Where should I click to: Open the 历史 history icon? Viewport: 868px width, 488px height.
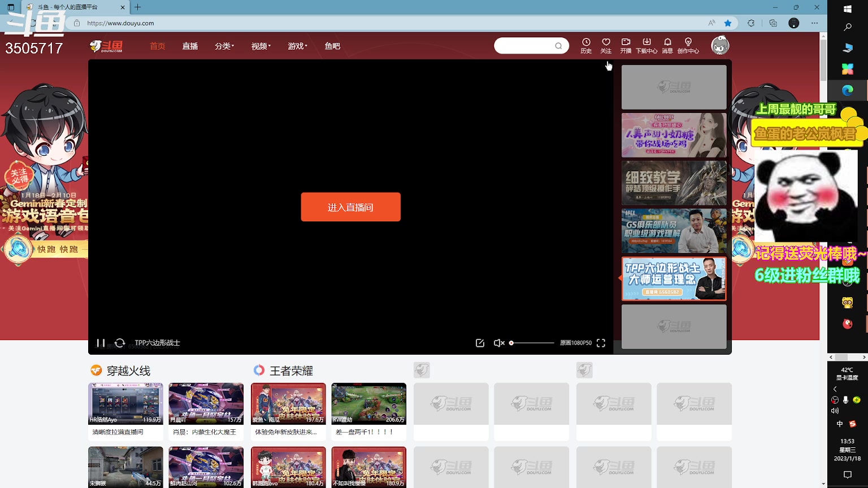(586, 46)
